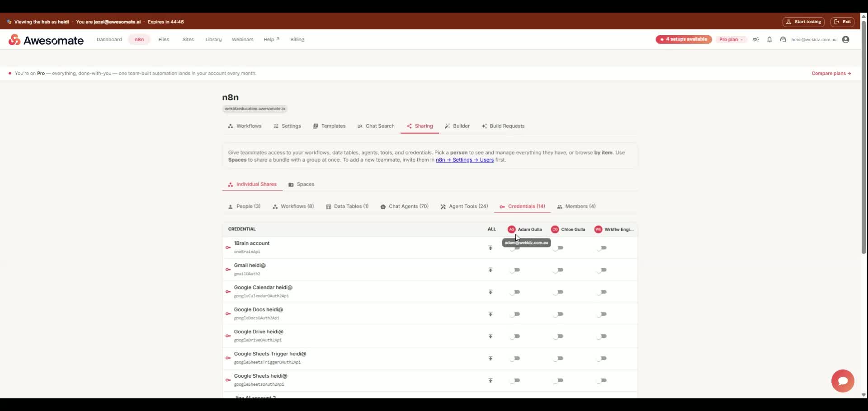Image resolution: width=868 pixels, height=411 pixels.
Task: Click the key icon beside Google Calendar heidi@
Action: pos(228,292)
